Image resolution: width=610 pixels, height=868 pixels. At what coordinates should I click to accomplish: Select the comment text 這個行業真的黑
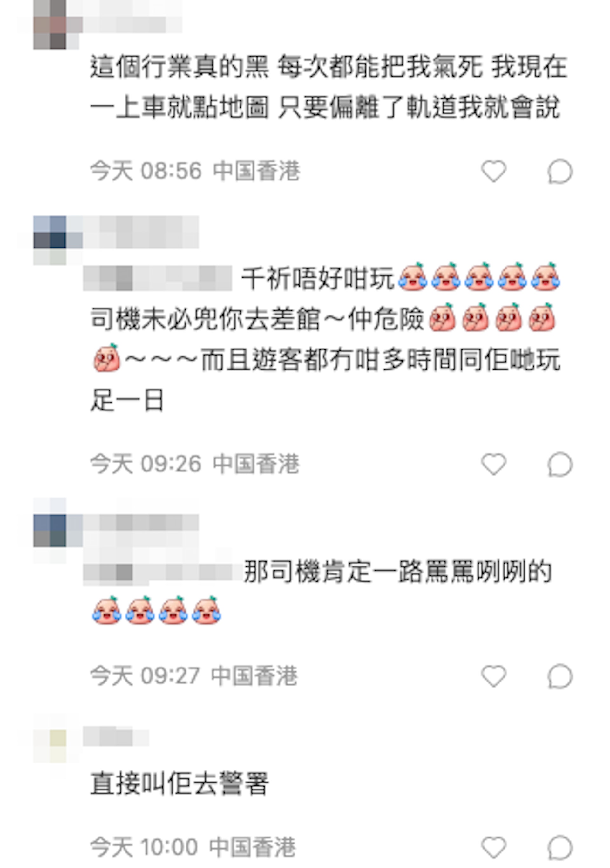point(179,67)
